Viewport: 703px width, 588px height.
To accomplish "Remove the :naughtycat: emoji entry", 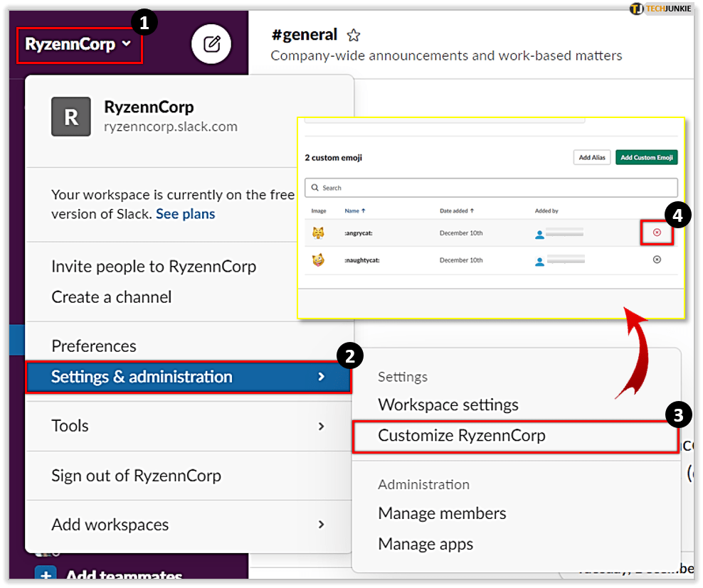I will click(x=656, y=260).
